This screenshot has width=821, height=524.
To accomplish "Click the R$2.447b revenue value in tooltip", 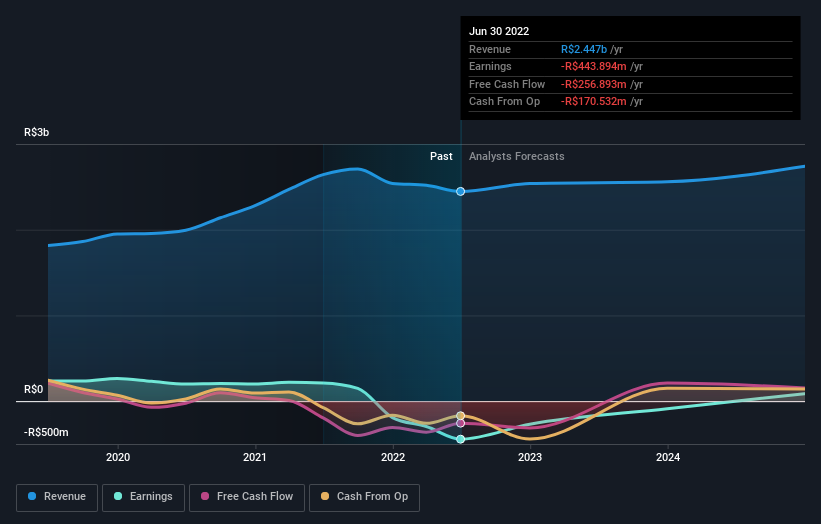I will pos(584,49).
